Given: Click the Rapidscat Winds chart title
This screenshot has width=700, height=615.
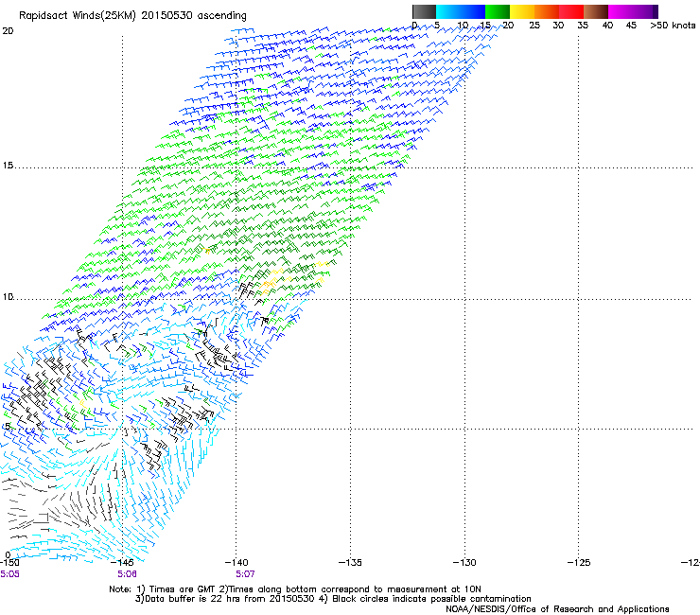Looking at the screenshot, I should [x=132, y=16].
